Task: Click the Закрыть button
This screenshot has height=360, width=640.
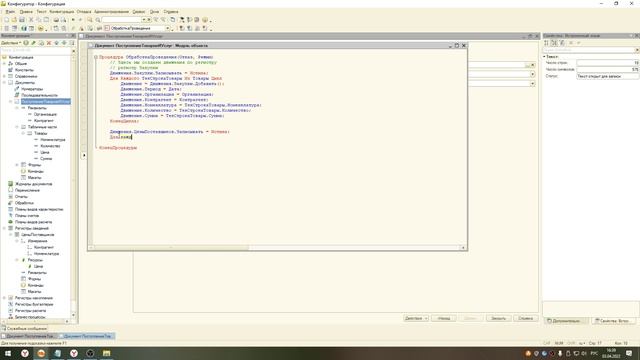Action: [x=498, y=318]
